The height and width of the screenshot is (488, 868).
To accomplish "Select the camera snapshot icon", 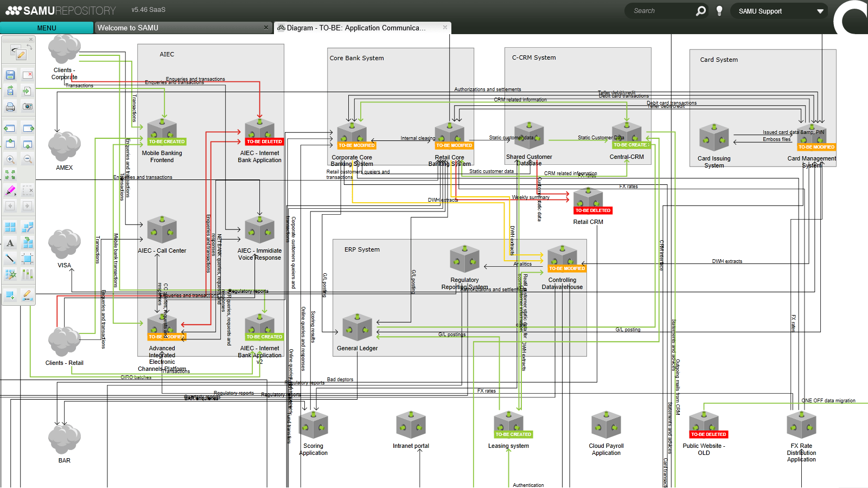I will pyautogui.click(x=29, y=106).
